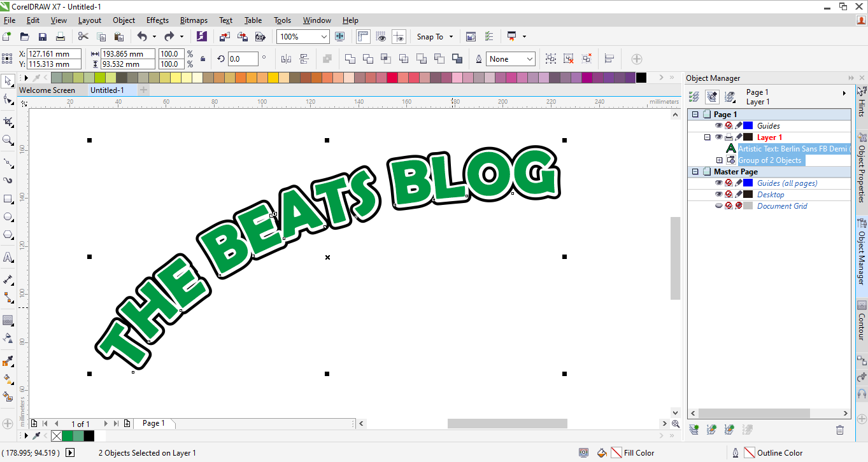Image resolution: width=868 pixels, height=462 pixels.
Task: Click the blue Guides layer color
Action: tap(748, 126)
